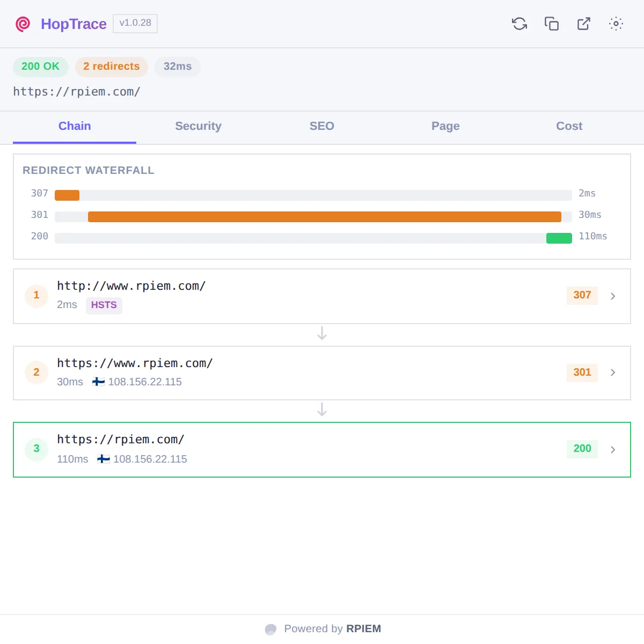Open trace in external window

584,24
